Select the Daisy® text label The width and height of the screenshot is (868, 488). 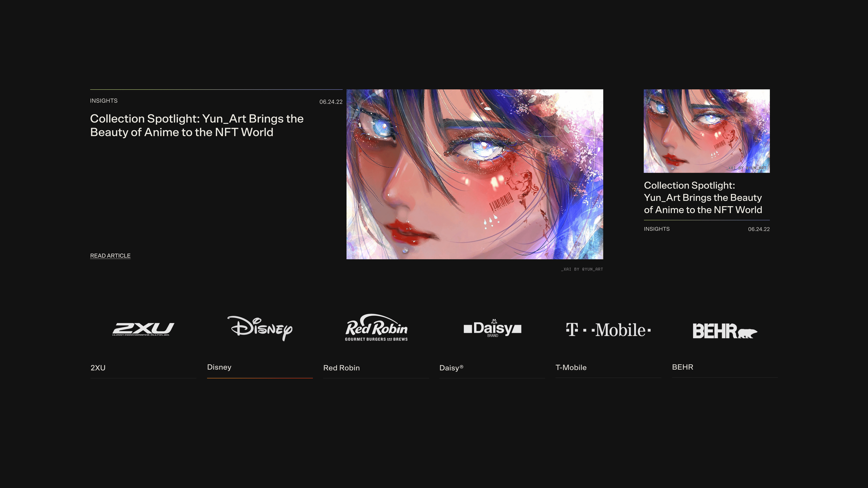451,368
